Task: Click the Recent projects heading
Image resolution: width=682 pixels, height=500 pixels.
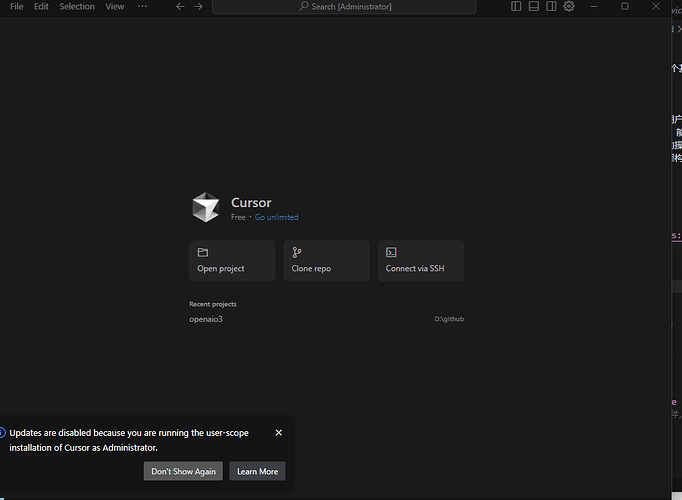Action: tap(213, 304)
